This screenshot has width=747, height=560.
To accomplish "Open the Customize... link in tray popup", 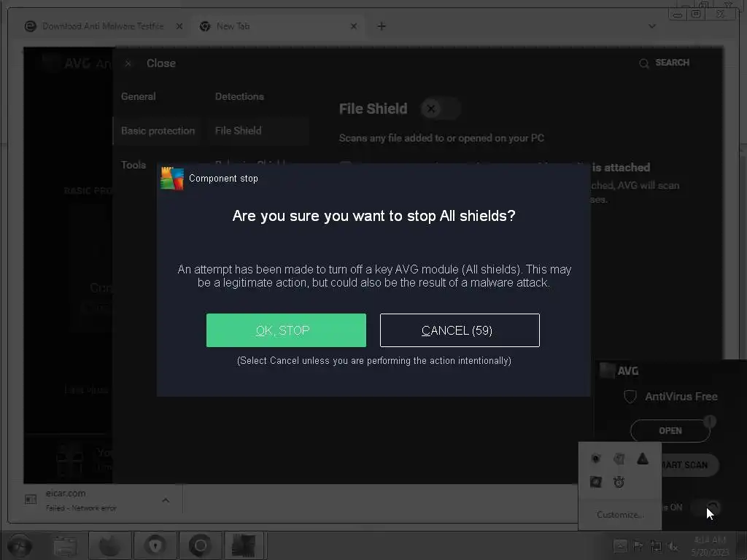I will click(x=620, y=515).
